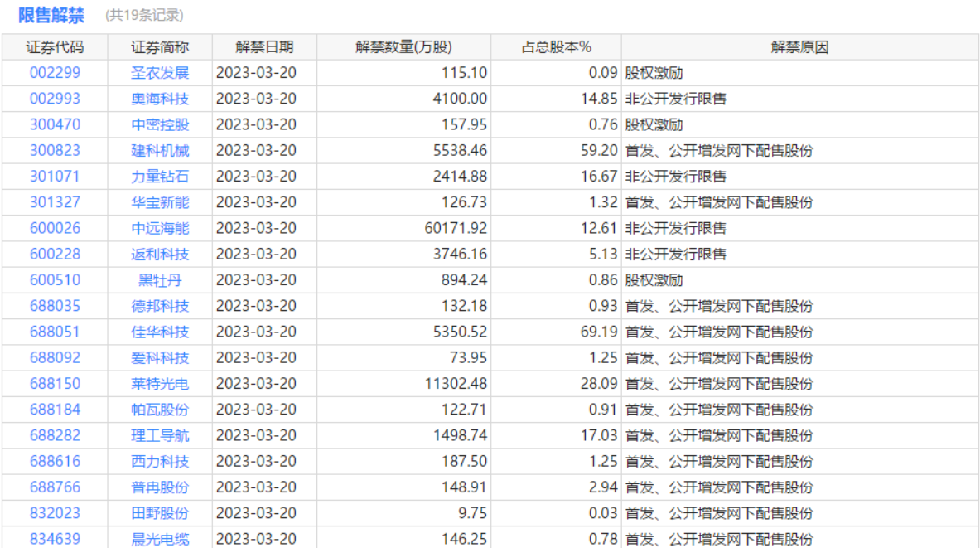Open 建科机械 link
The width and height of the screenshot is (980, 548).
[160, 150]
